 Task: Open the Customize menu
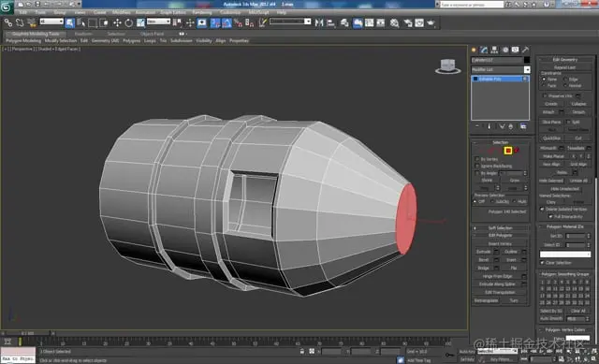(230, 12)
